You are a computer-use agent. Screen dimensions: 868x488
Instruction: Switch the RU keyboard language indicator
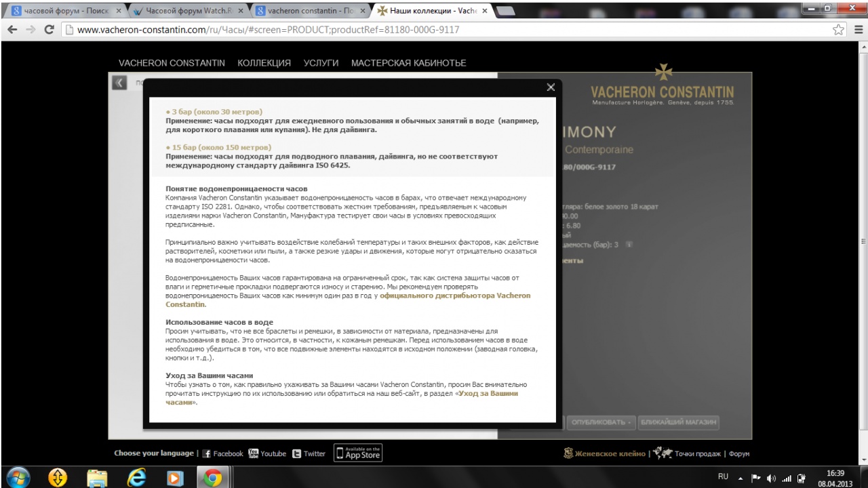coord(724,478)
